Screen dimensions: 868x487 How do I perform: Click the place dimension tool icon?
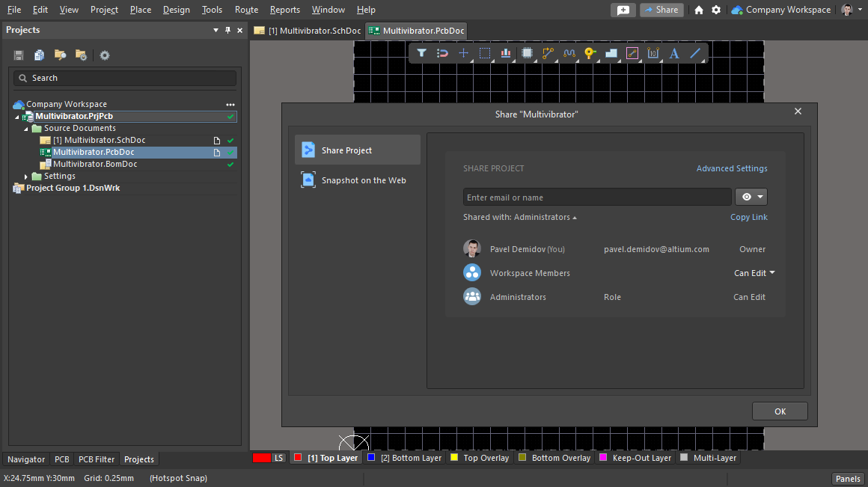point(653,53)
